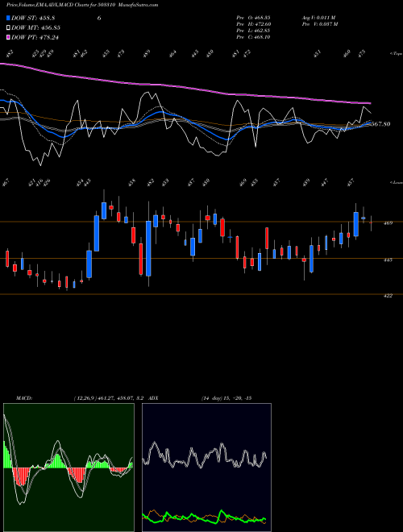Click the chart title mentioning MunafaSutra.com
This screenshot has width=403, height=532.
(x=82, y=5)
